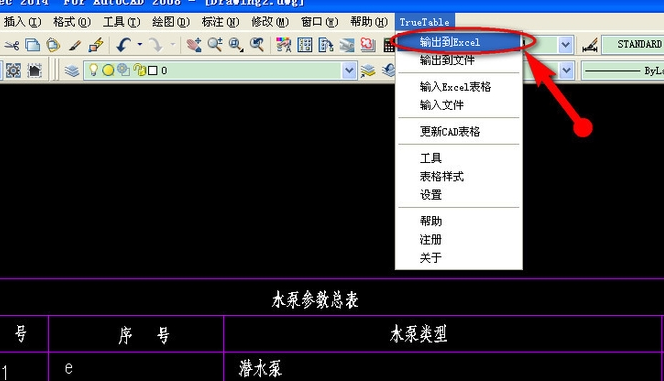Viewport: 664px width, 381px height.
Task: Click the greyed Redo arrow
Action: click(x=156, y=44)
